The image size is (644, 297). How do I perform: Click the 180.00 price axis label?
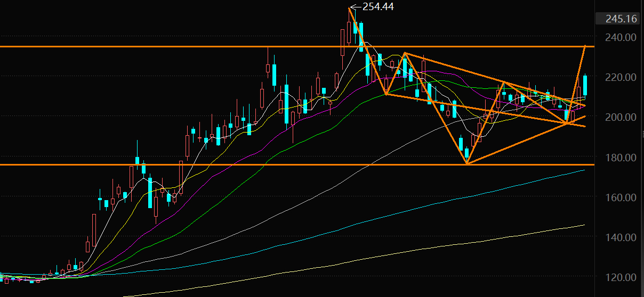click(x=621, y=158)
